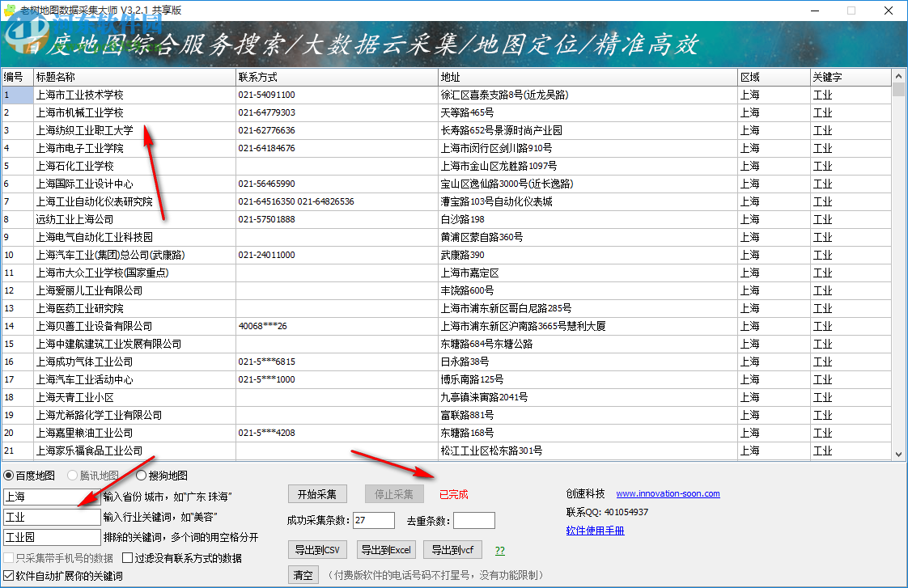Select the 腾讯地图 radio button
Image resolution: width=908 pixels, height=588 pixels.
(73, 476)
